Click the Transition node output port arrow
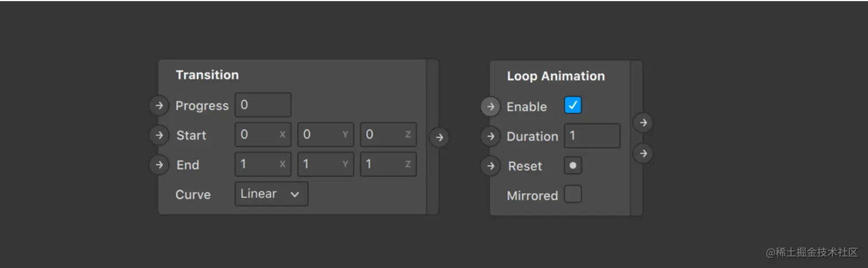The image size is (868, 268). pyautogui.click(x=439, y=137)
